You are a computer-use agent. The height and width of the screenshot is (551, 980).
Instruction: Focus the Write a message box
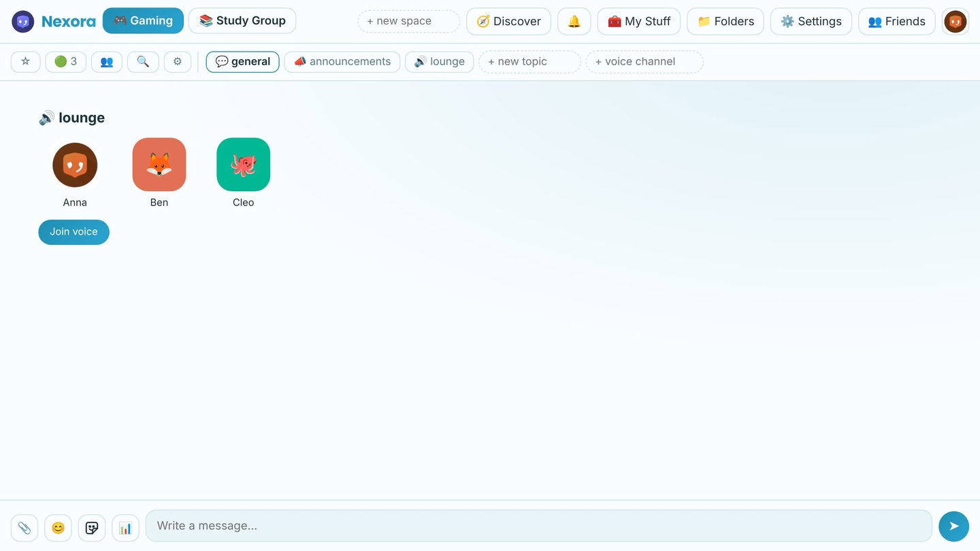coord(539,526)
